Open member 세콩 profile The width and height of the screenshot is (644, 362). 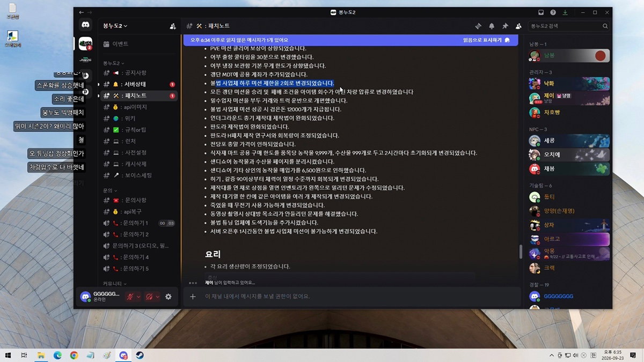(569, 141)
